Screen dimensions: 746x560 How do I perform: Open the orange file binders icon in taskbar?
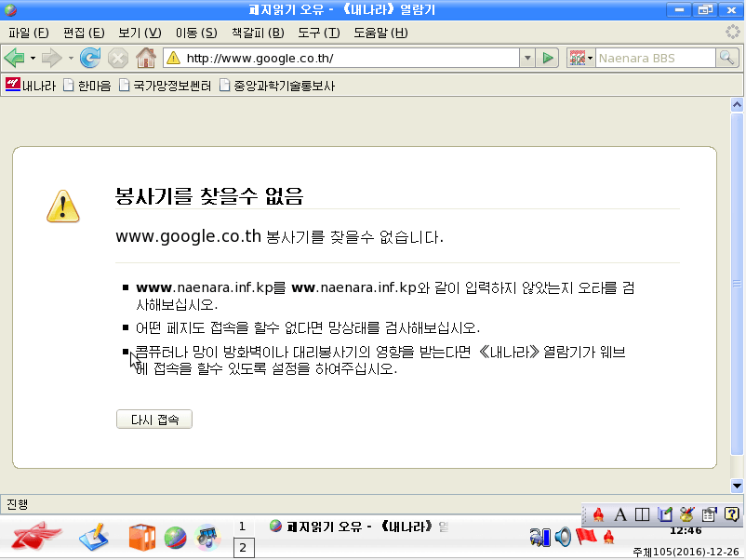141,537
